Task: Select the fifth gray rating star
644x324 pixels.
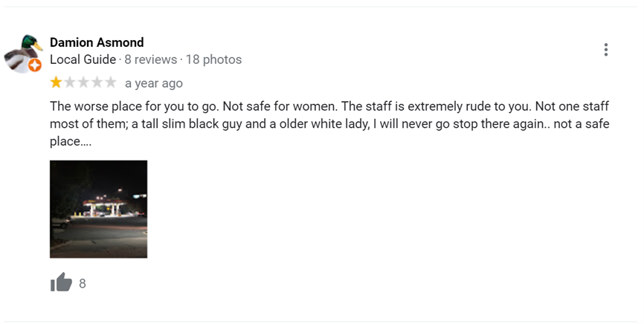Action: click(111, 82)
